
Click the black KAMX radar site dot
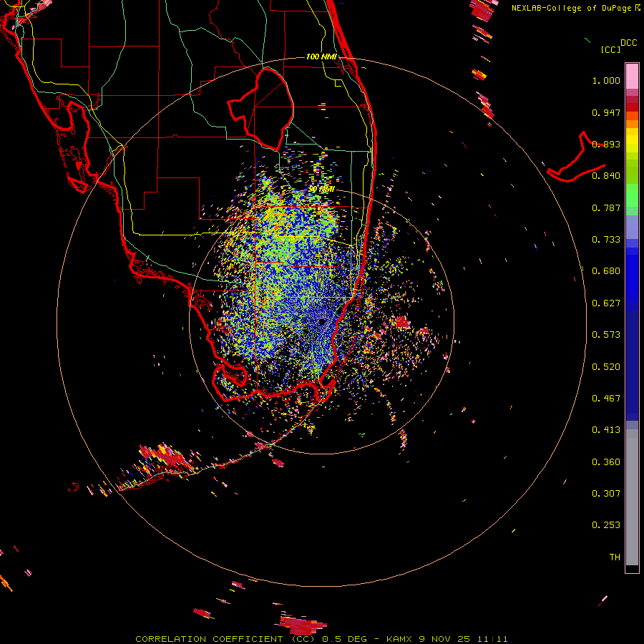click(x=321, y=321)
